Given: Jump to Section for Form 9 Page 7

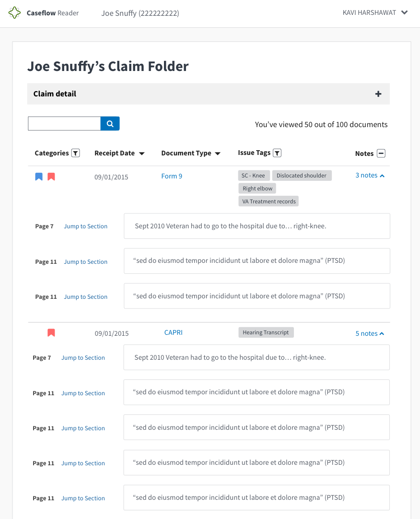Looking at the screenshot, I should coord(85,226).
